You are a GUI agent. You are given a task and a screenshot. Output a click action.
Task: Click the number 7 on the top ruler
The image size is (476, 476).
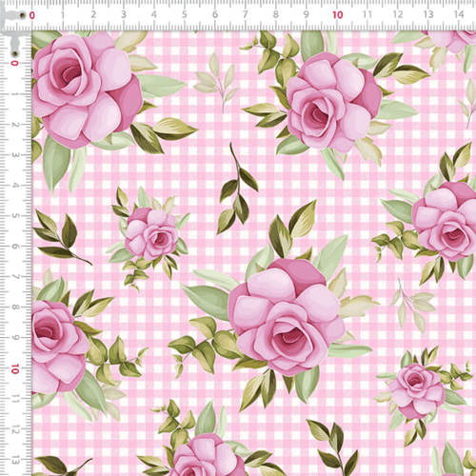[246, 14]
